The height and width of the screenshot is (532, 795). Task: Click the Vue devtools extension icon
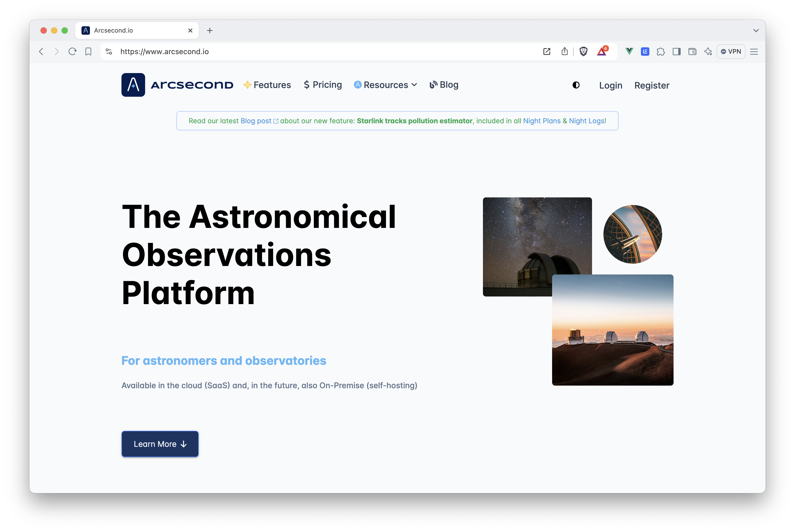pos(629,52)
